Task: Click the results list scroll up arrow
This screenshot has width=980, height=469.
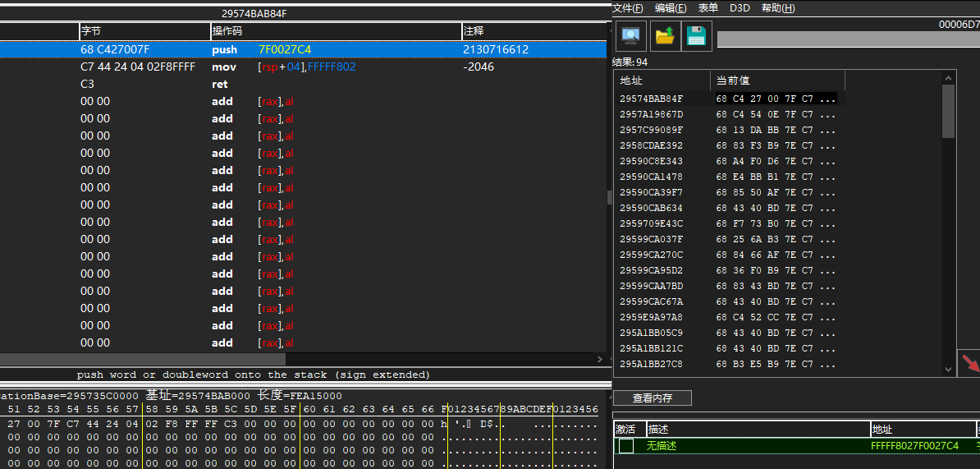Action: point(948,77)
